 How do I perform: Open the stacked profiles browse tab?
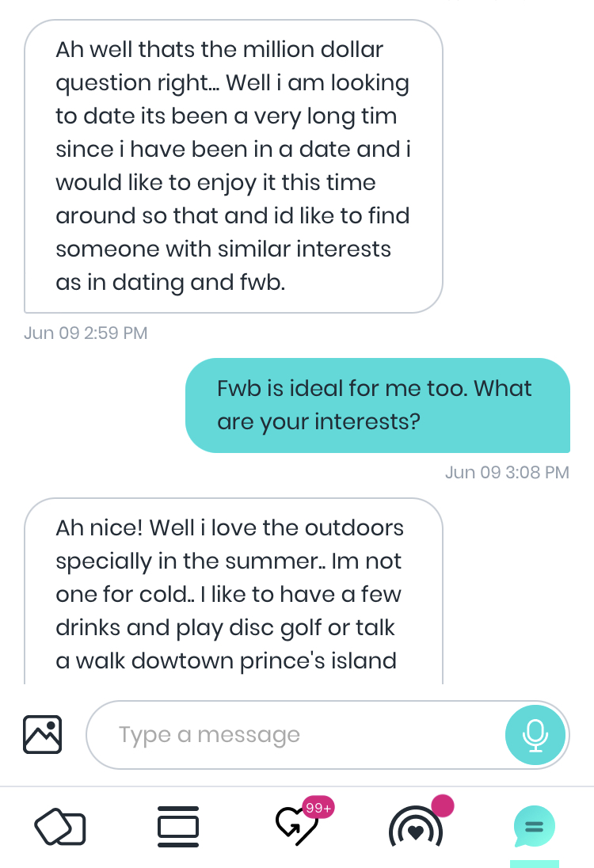(178, 827)
